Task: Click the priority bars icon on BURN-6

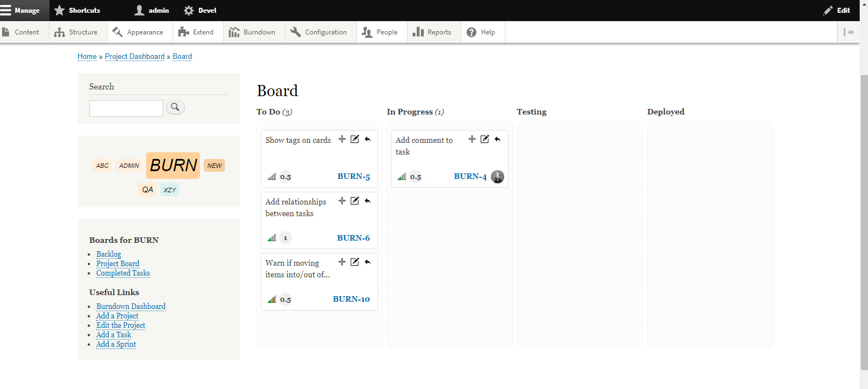Action: click(271, 237)
